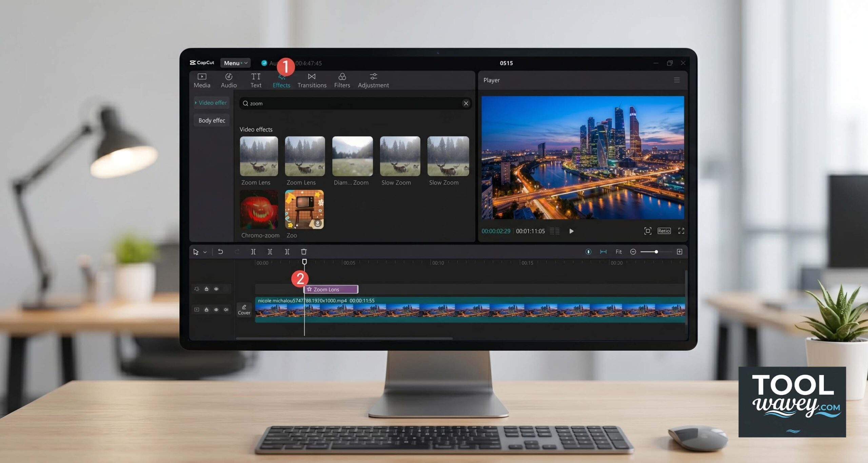Mute the main video track audio
Viewport: 868px width, 463px height.
[226, 310]
